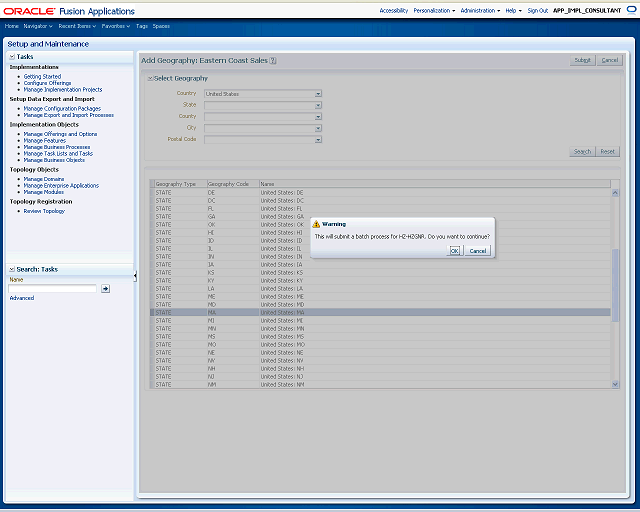Open the Country dropdown

click(x=318, y=94)
